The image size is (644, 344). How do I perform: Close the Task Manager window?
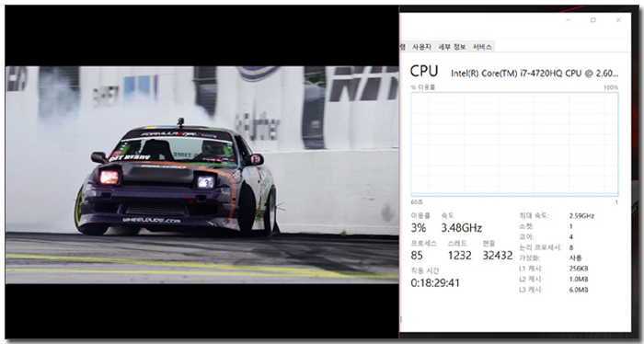coord(618,20)
